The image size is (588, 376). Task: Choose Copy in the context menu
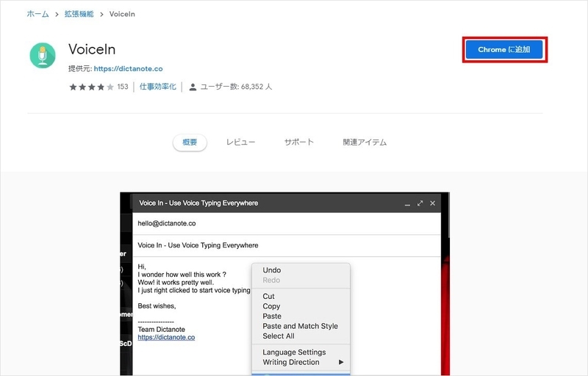click(x=271, y=306)
